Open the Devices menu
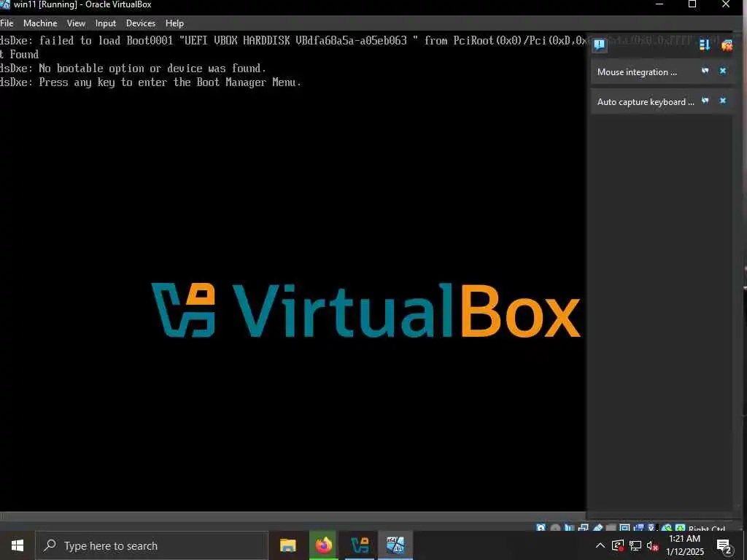Viewport: 747px width, 560px height. click(x=141, y=23)
